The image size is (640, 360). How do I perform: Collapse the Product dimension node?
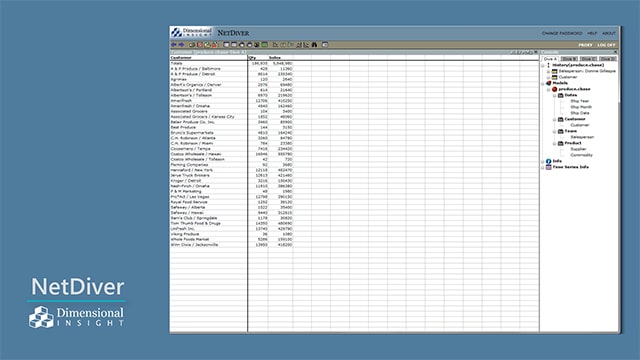[555, 143]
